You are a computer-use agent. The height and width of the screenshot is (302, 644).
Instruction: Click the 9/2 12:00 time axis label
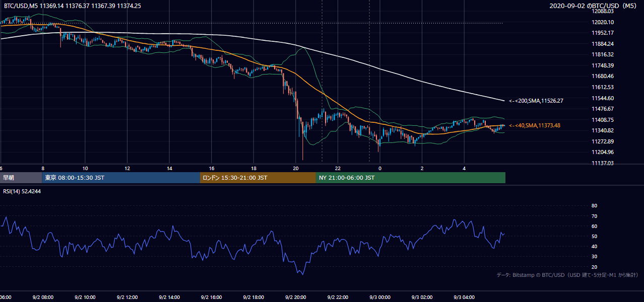(x=127, y=297)
